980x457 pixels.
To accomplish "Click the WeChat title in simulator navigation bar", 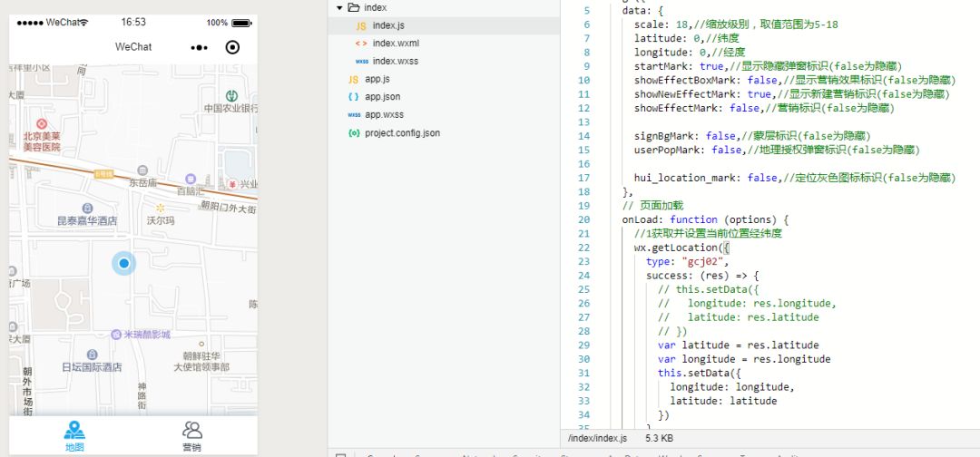I will pyautogui.click(x=133, y=47).
